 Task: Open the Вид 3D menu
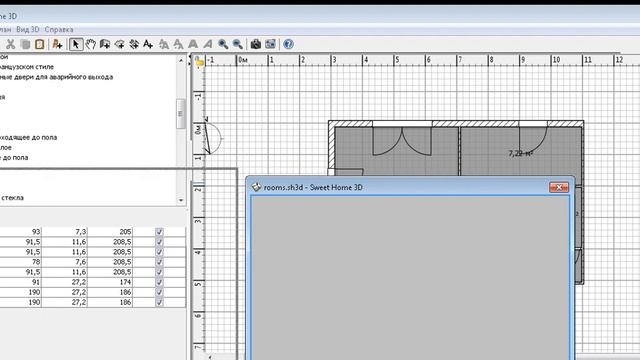(28, 29)
